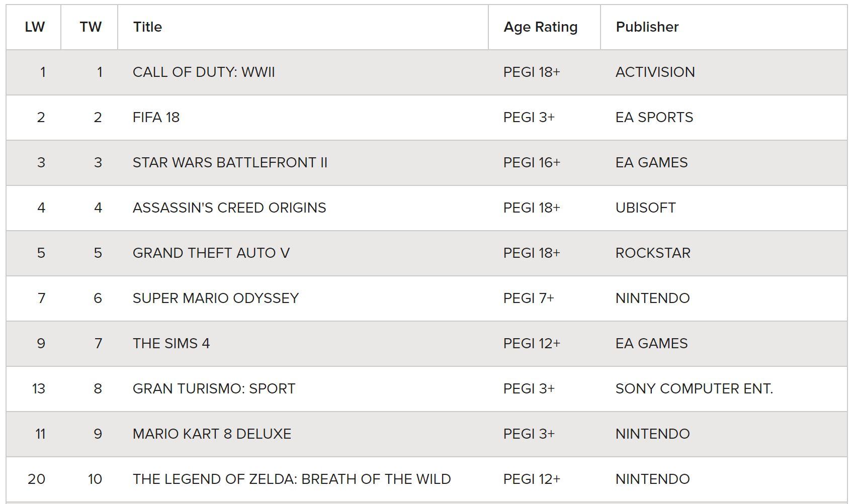Click the TW column header

(x=90, y=27)
